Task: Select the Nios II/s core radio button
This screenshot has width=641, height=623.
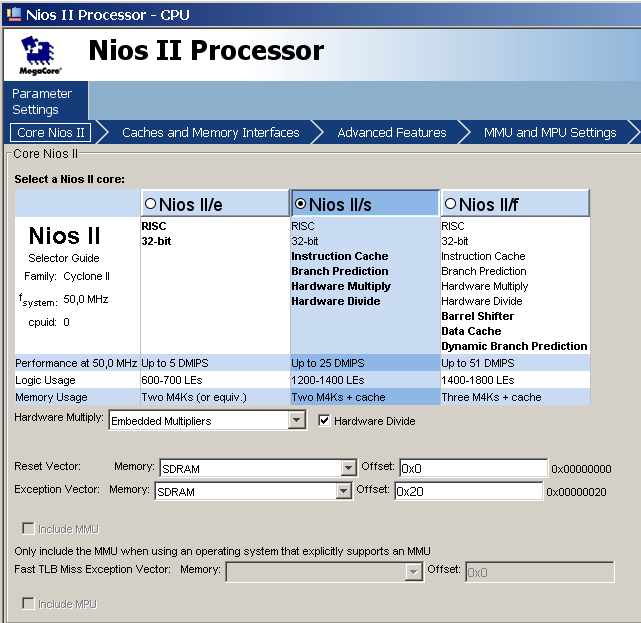Action: coord(300,204)
